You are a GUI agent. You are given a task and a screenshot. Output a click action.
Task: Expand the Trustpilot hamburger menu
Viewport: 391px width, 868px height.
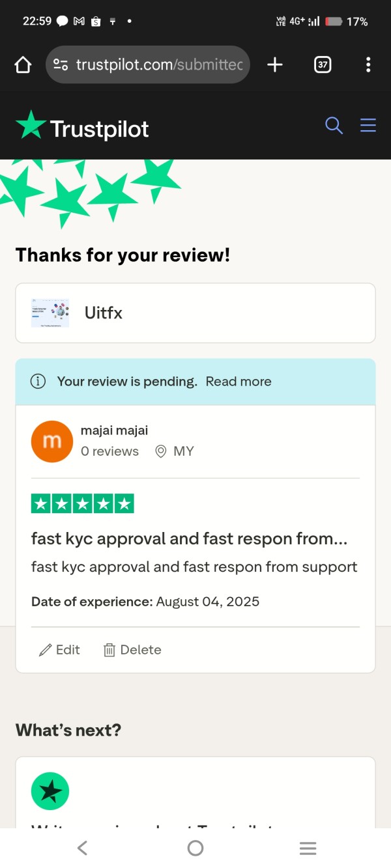(368, 126)
